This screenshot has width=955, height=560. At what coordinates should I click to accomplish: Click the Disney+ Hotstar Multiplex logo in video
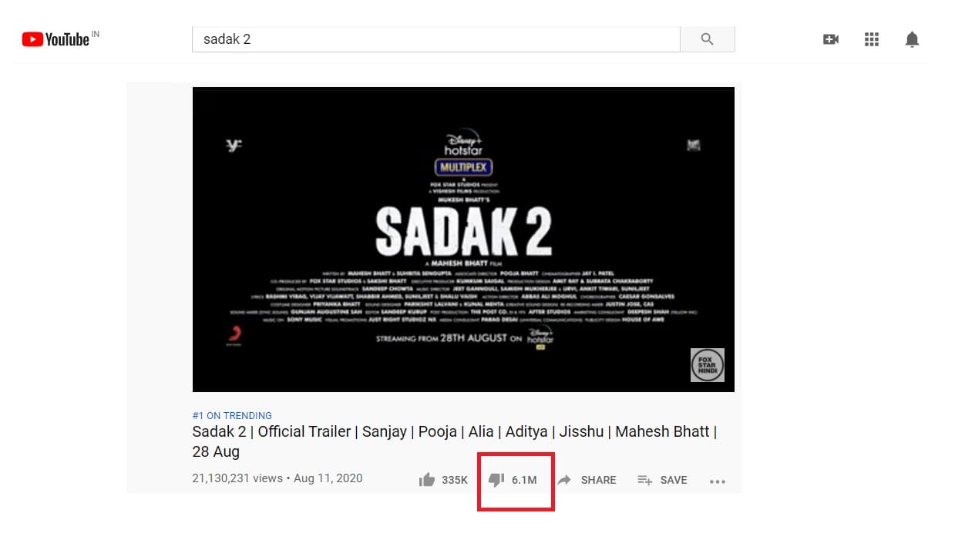click(x=462, y=155)
